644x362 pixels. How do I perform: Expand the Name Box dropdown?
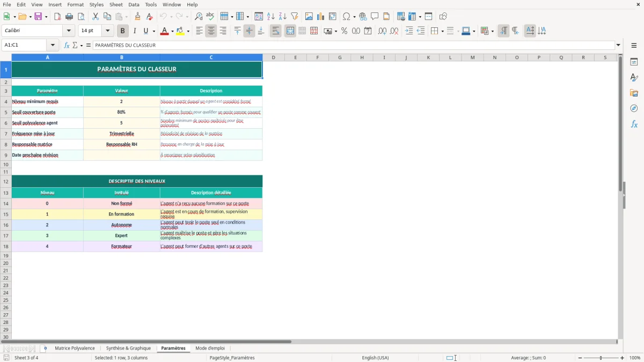coord(53,45)
